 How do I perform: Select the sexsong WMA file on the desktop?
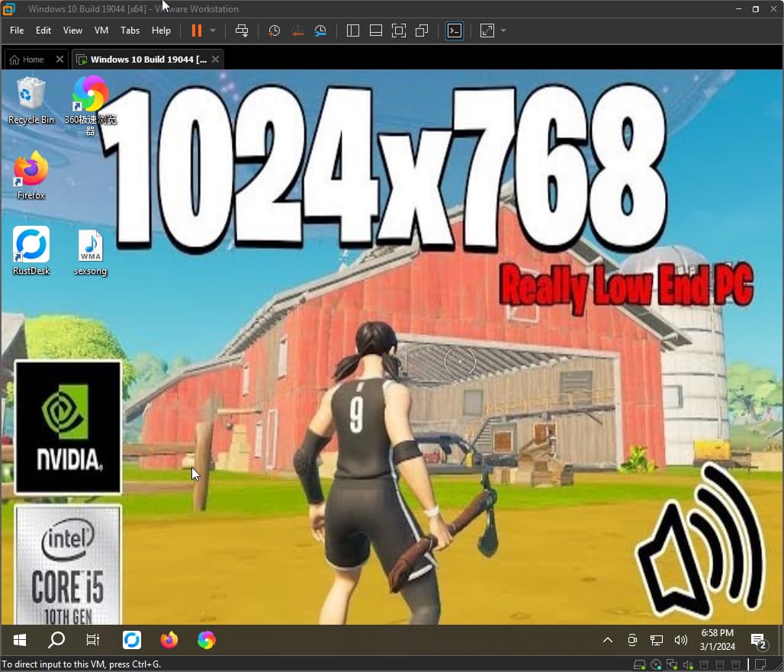[91, 252]
